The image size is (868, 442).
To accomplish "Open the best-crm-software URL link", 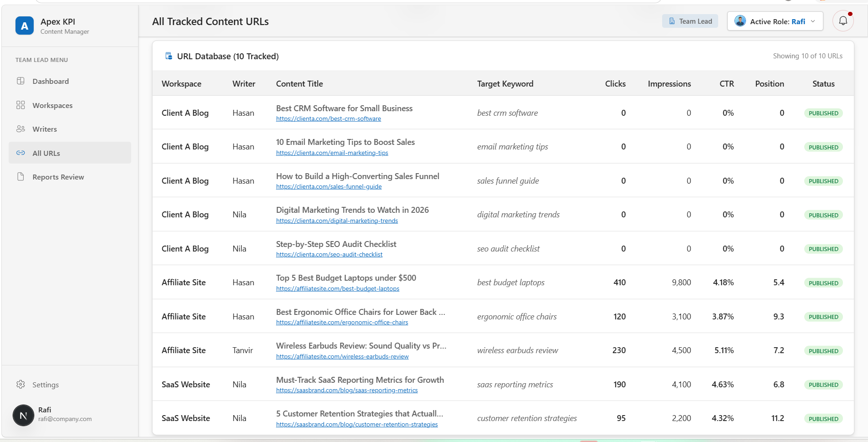I will tap(328, 119).
